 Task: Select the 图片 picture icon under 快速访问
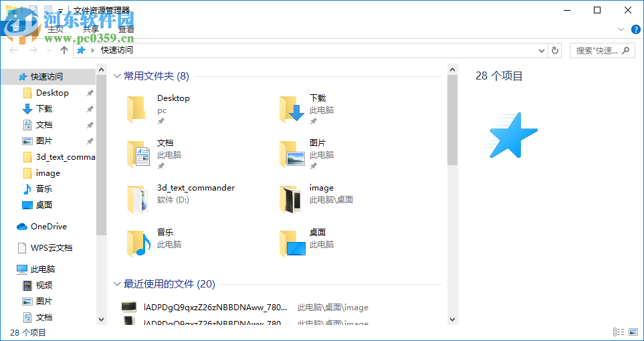point(27,141)
